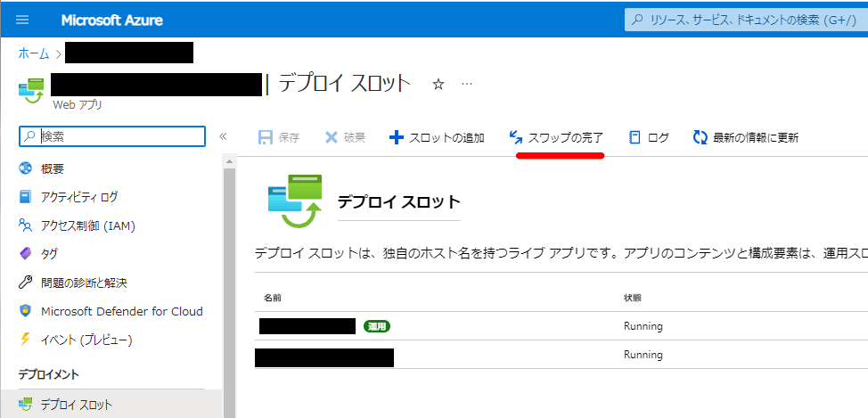
Task: Click the 破棄 discard toolbar button
Action: (x=345, y=137)
